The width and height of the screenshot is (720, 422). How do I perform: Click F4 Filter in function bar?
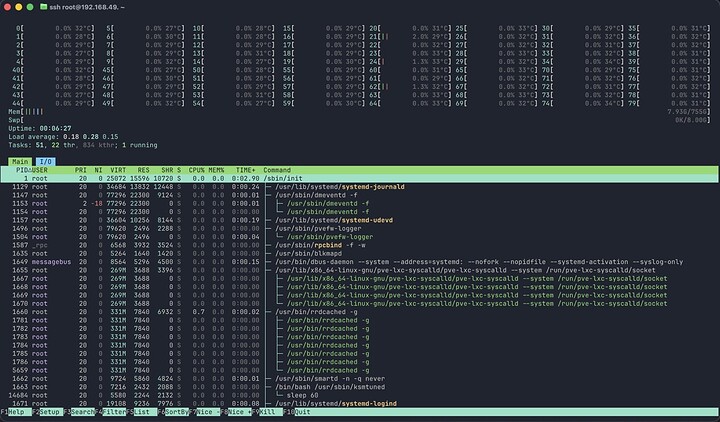coord(110,412)
